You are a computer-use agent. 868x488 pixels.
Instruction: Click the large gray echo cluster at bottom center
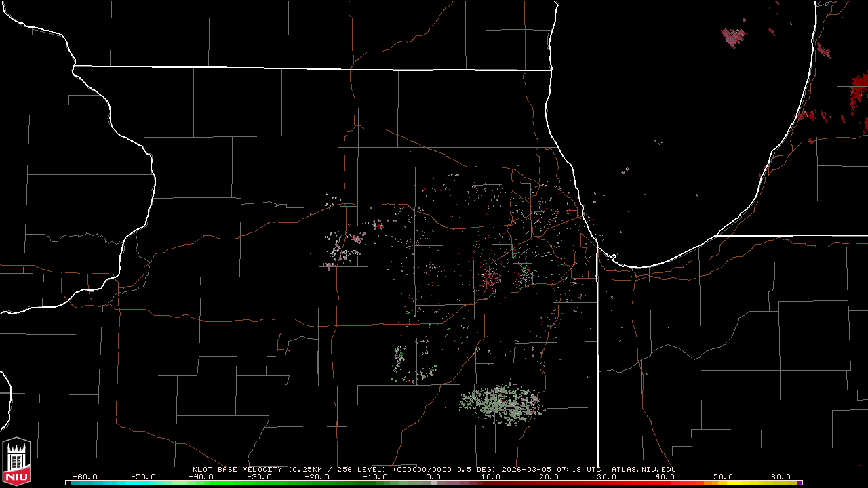coord(502,402)
